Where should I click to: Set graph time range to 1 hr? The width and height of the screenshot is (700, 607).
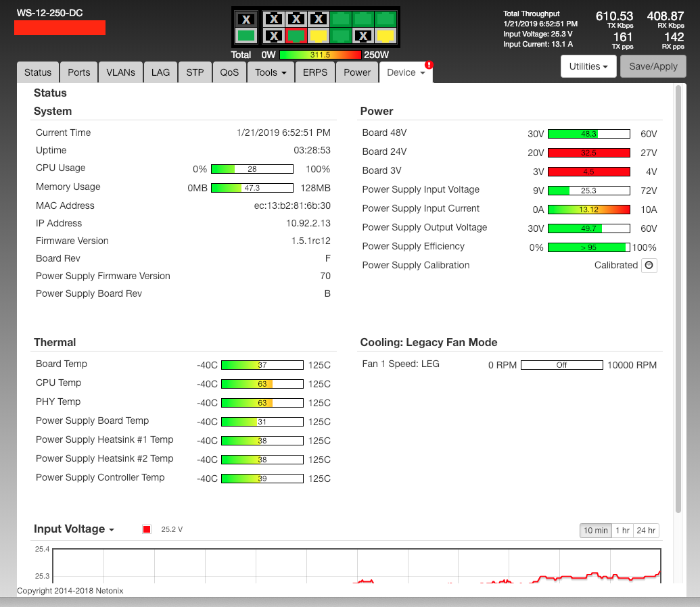coord(623,531)
